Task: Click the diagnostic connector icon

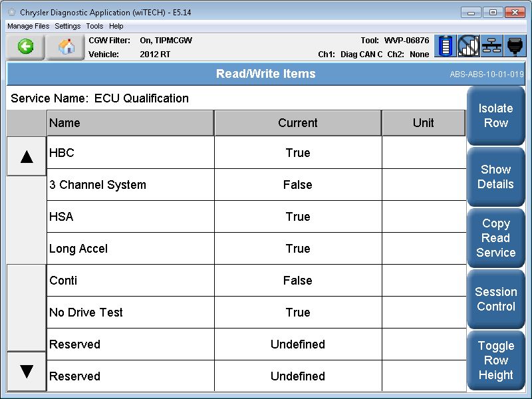Action: [x=515, y=47]
